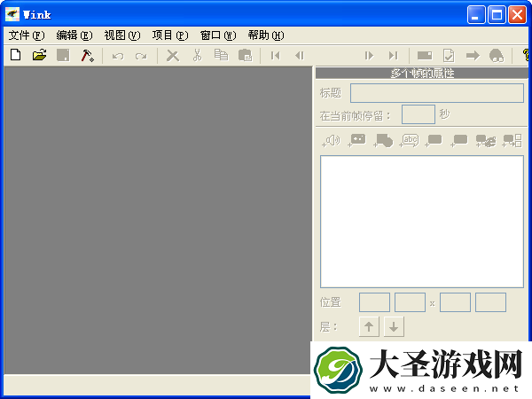Click the add button with squares arrow icon
The image size is (532, 399).
[x=512, y=140]
